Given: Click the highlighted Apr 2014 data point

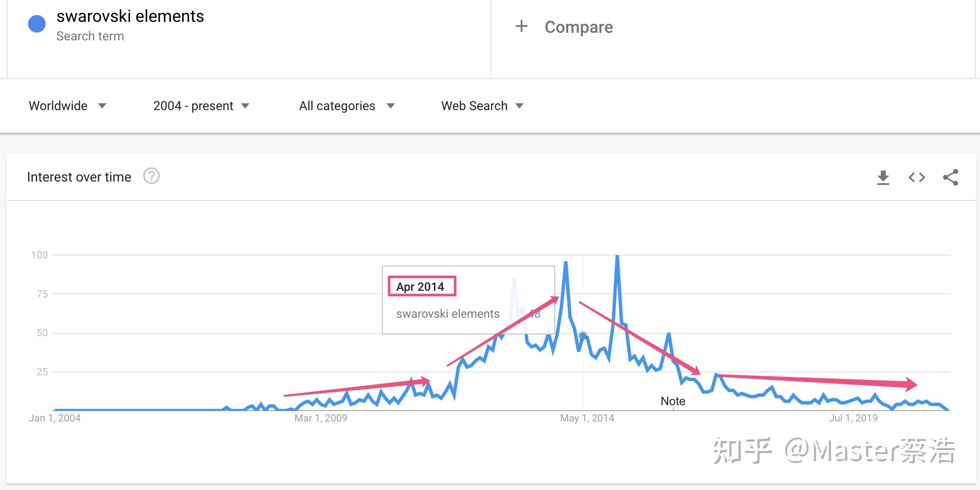Looking at the screenshot, I should (583, 335).
